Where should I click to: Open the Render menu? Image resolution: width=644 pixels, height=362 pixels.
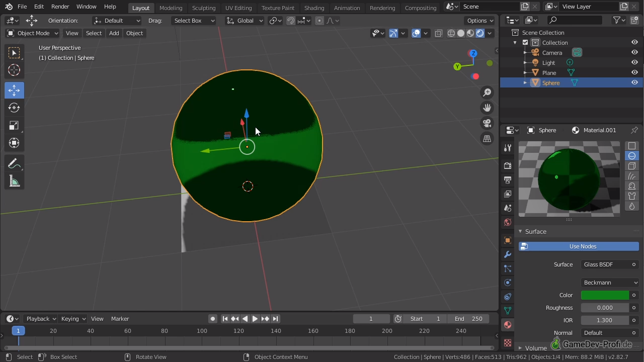(x=60, y=7)
